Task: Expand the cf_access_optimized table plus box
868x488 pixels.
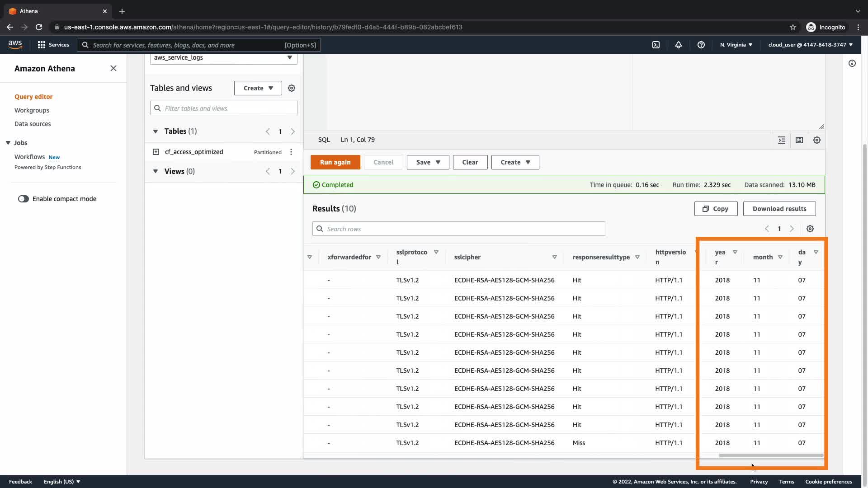Action: point(156,152)
